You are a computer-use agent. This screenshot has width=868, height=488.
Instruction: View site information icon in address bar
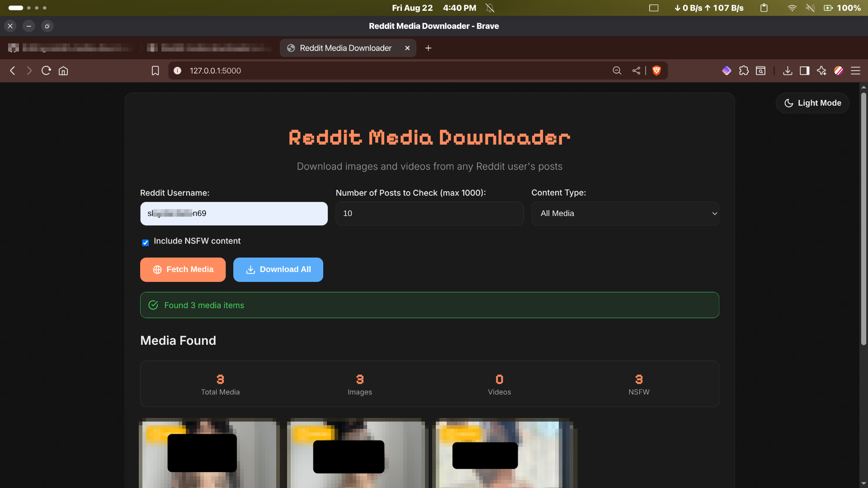[x=178, y=71]
